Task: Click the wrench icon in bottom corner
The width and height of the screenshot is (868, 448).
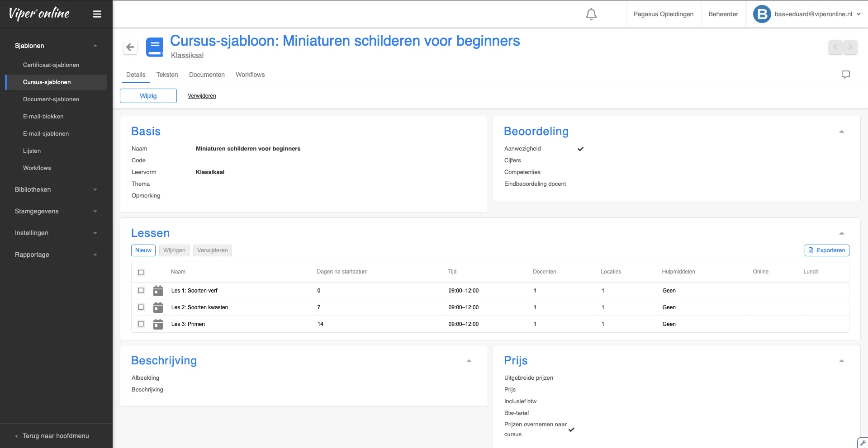Action: 863,443
